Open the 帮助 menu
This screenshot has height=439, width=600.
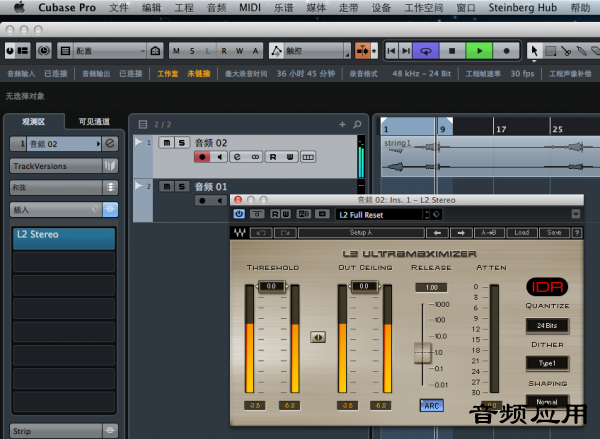[x=580, y=7]
